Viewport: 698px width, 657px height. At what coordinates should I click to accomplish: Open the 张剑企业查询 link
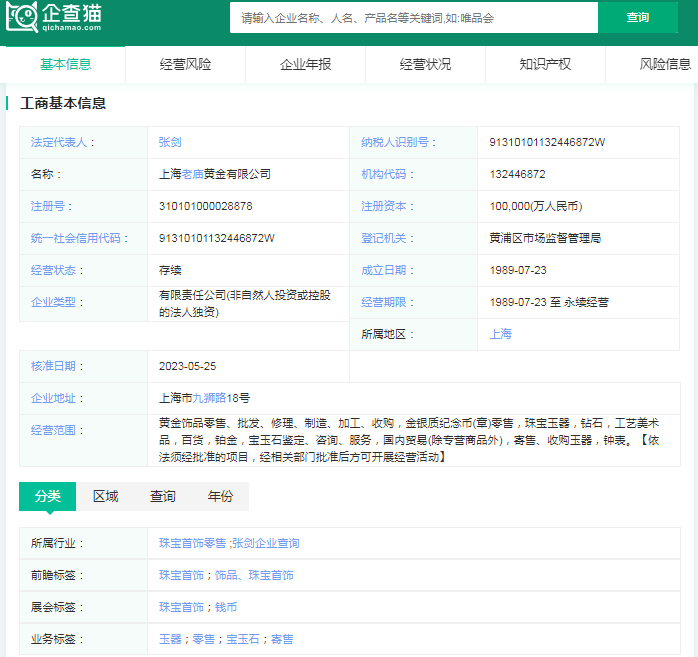click(266, 543)
